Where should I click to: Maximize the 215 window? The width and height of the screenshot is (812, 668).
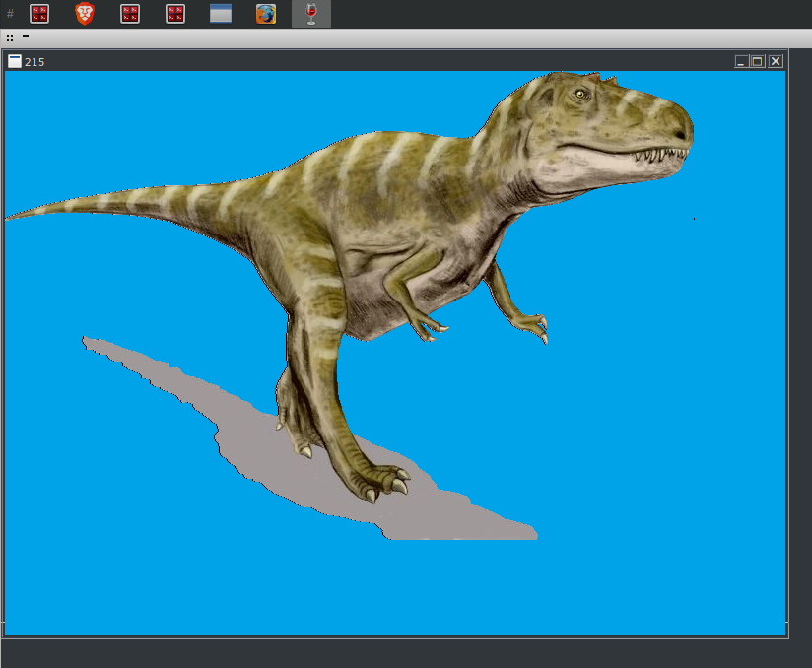758,61
